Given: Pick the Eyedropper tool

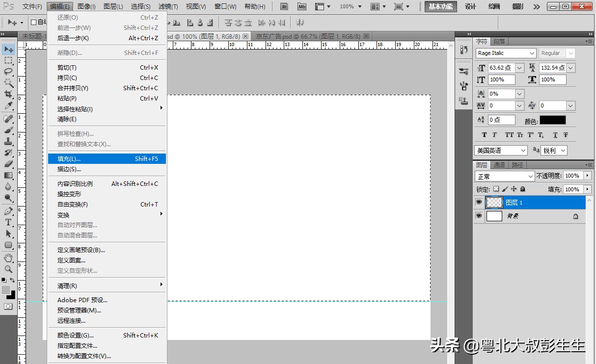Looking at the screenshot, I should [x=8, y=104].
